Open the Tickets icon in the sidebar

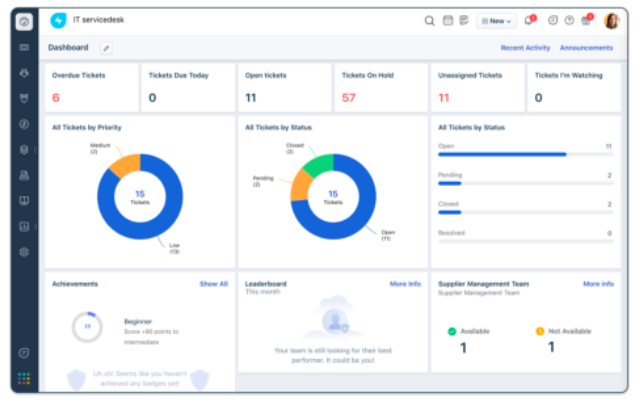tap(24, 48)
